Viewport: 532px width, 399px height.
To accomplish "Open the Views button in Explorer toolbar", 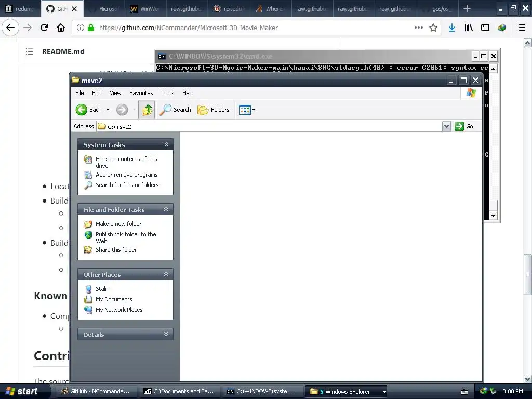I will [245, 110].
